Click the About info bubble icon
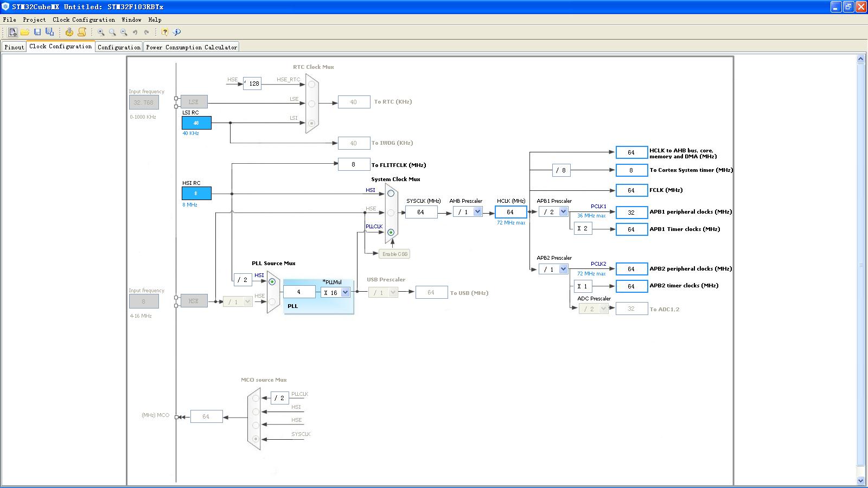868x488 pixels. pos(177,33)
